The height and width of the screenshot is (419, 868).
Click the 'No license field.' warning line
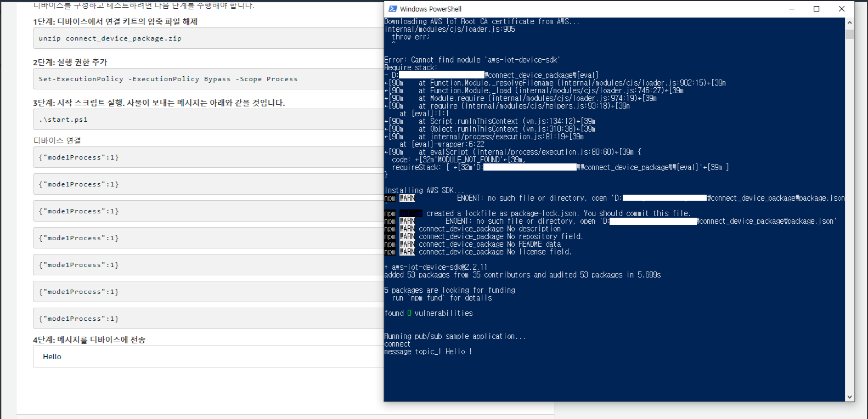pos(478,252)
